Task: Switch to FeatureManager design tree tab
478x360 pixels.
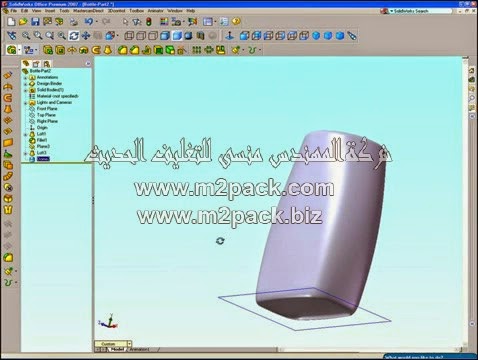Action: (26, 63)
